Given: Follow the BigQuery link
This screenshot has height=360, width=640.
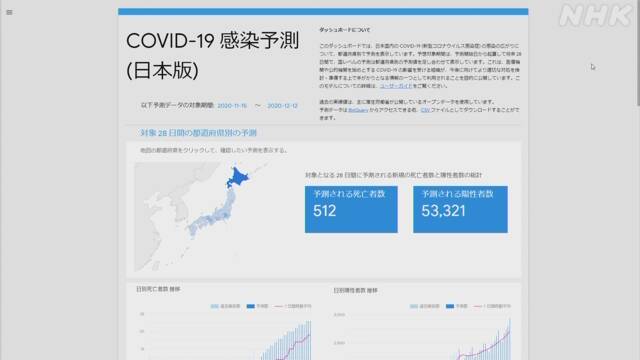Looking at the screenshot, I should 358,110.
